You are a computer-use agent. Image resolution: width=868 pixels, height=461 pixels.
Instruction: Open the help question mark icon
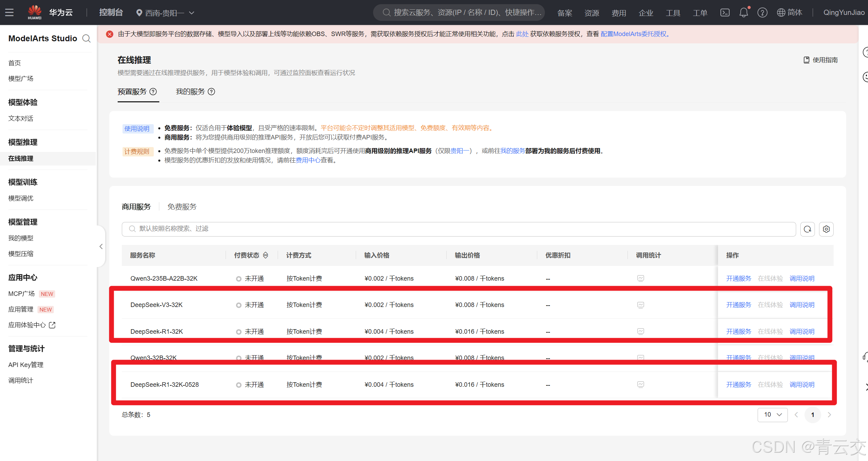[762, 12]
